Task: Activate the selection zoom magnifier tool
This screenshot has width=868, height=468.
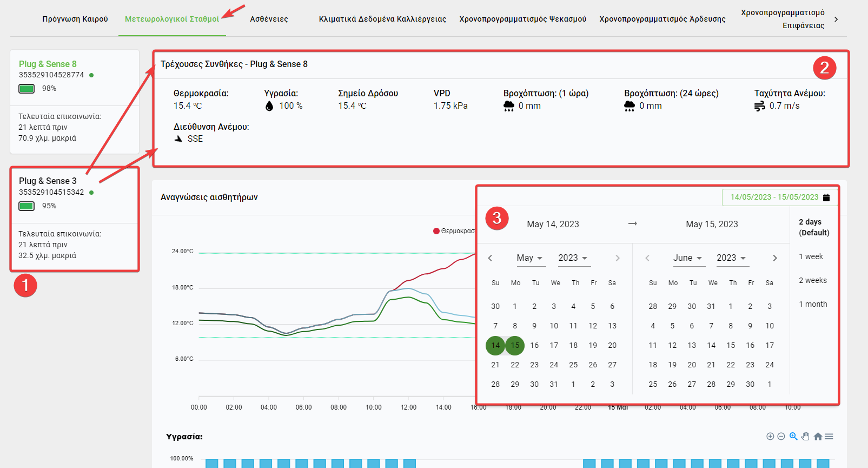Action: coord(793,437)
